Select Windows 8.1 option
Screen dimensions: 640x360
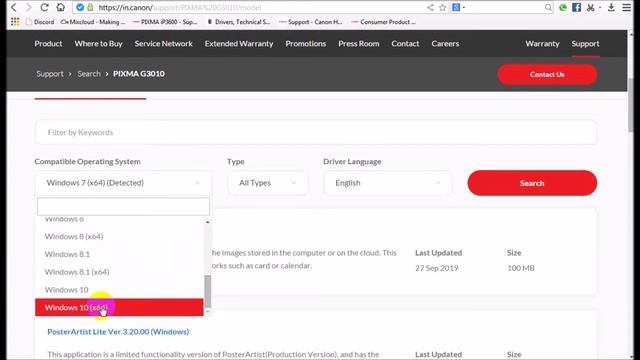pos(119,254)
